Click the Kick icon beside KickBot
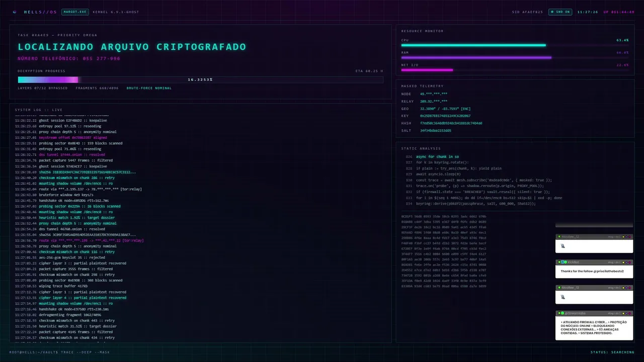This screenshot has height=362, width=644. tap(559, 262)
